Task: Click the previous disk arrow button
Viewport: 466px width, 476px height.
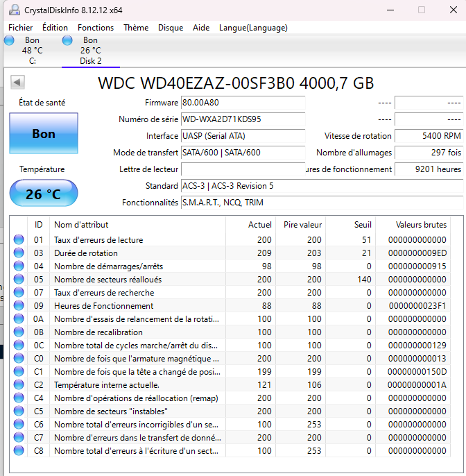Action: pos(18,83)
